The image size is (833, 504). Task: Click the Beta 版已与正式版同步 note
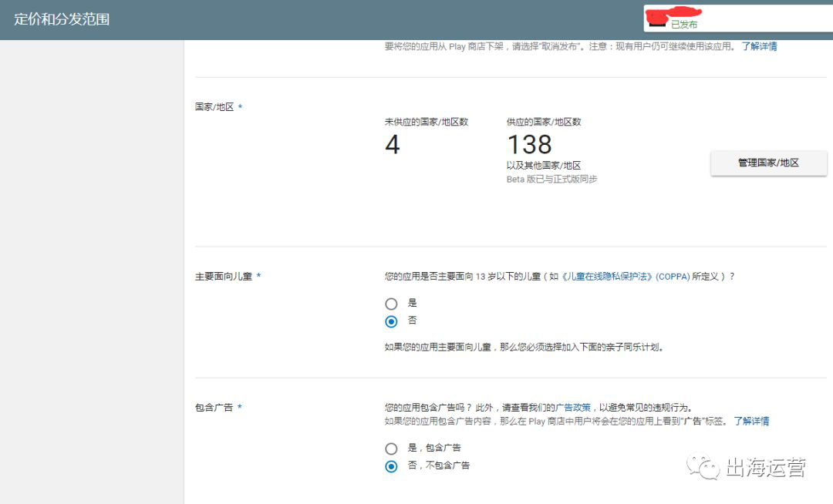pos(551,180)
